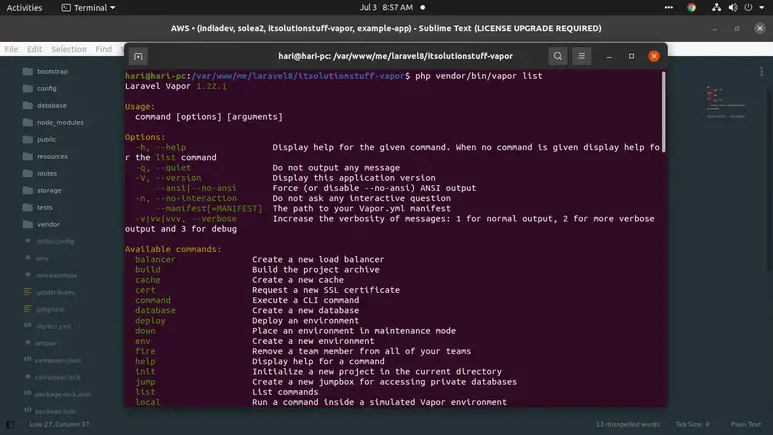Click the 'jump' command in terminal output
The height and width of the screenshot is (435, 773).
(145, 382)
